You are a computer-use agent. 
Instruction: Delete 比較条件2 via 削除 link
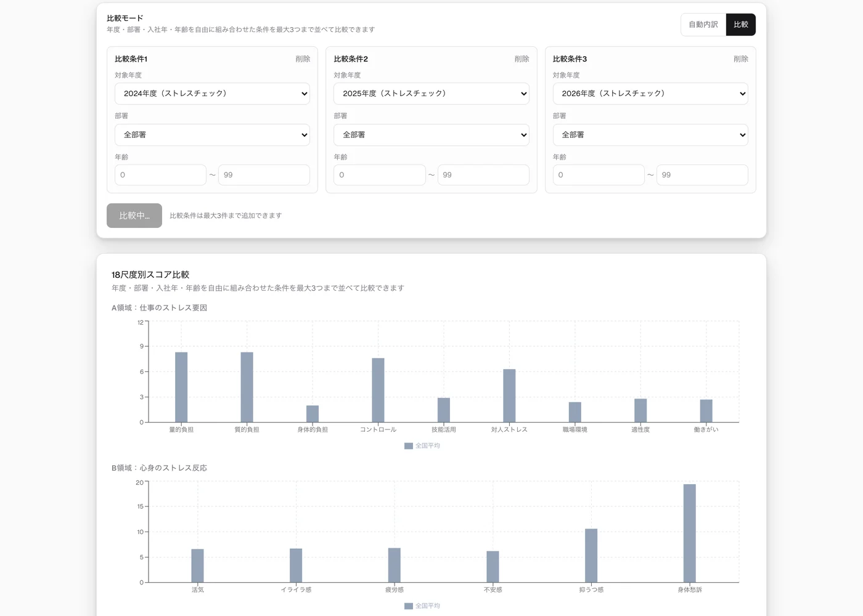click(x=522, y=59)
